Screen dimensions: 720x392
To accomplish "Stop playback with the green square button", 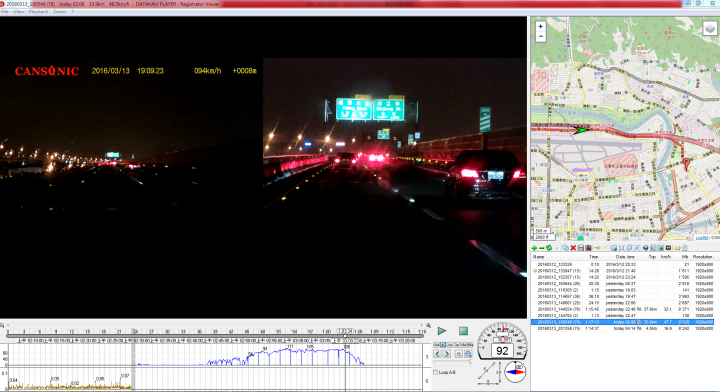I will coord(463,331).
